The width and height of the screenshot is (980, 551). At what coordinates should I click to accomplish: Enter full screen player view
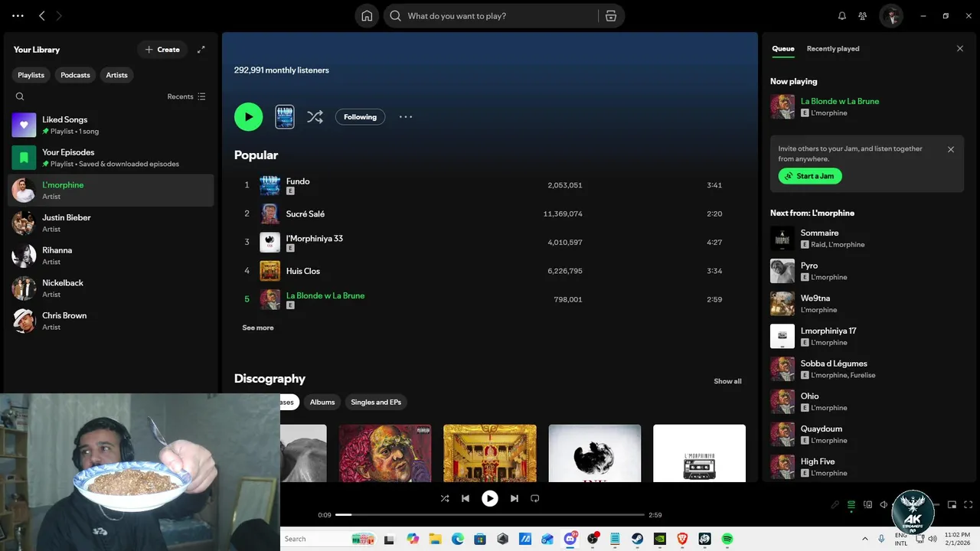click(x=969, y=505)
